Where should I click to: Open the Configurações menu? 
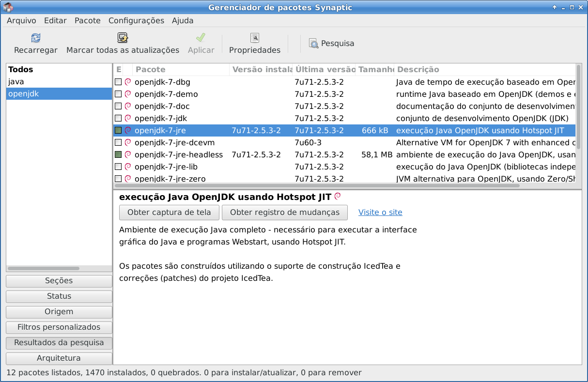pos(136,20)
